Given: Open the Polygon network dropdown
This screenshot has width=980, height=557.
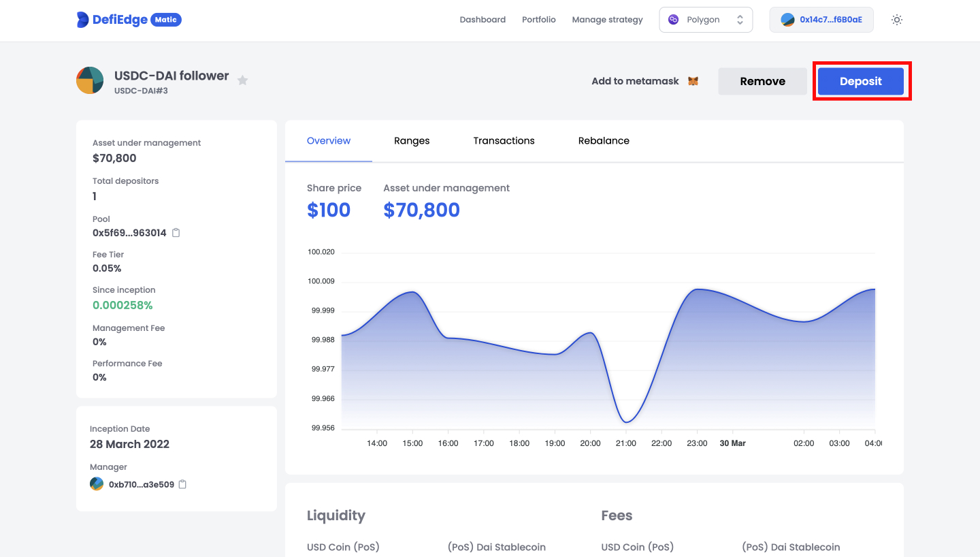Looking at the screenshot, I should click(x=705, y=20).
